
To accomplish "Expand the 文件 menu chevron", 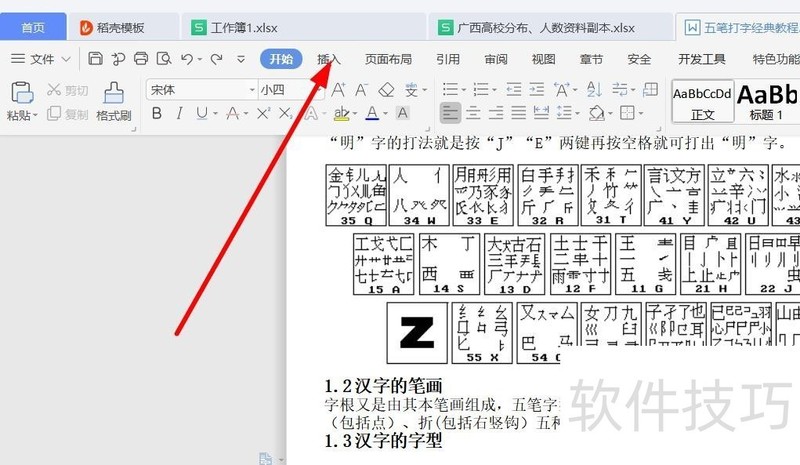I will (x=66, y=59).
